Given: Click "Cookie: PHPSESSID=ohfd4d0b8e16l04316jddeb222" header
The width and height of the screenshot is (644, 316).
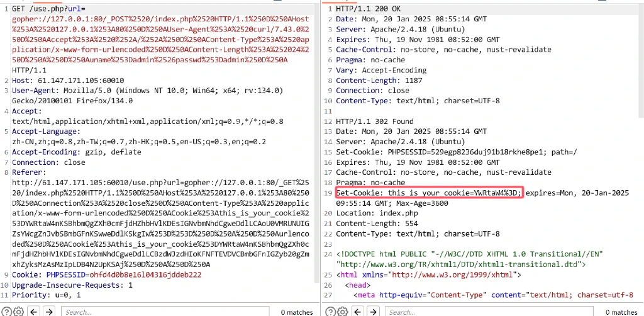Looking at the screenshot, I should coord(106,274).
